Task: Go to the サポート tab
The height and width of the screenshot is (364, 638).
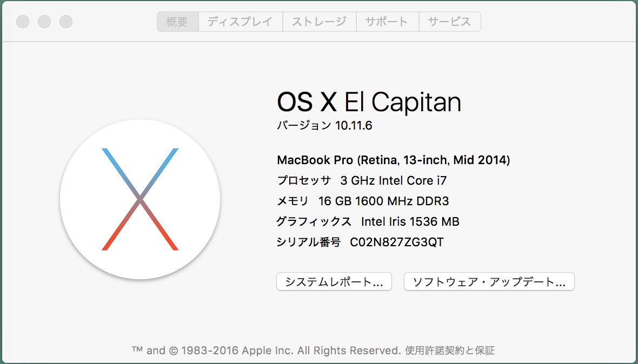Action: (387, 22)
